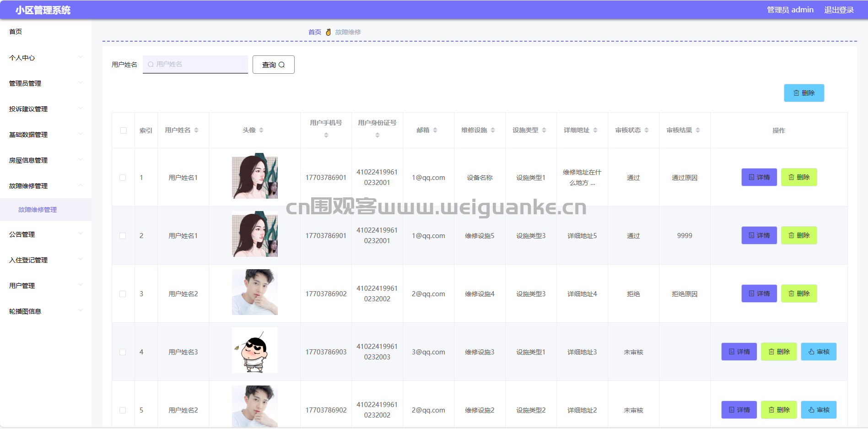Focus the 用户姓名 search input field
The height and width of the screenshot is (429, 868).
tap(195, 65)
